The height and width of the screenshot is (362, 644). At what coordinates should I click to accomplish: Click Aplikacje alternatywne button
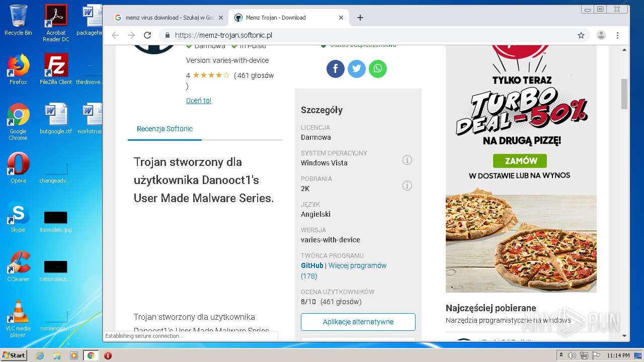click(358, 322)
